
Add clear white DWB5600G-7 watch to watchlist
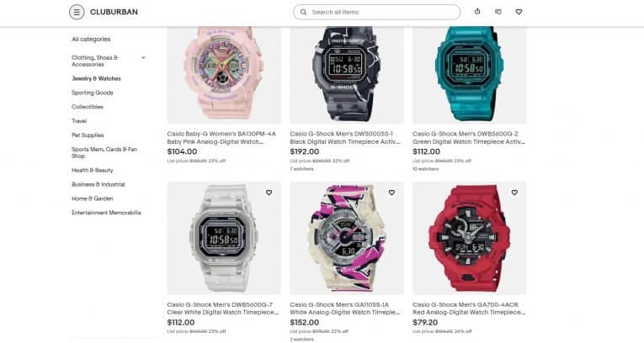coord(269,193)
